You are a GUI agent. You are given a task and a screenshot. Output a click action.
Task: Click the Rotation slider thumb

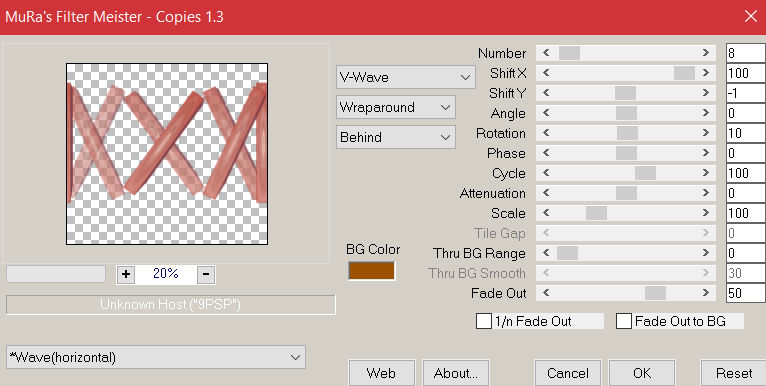(x=627, y=133)
